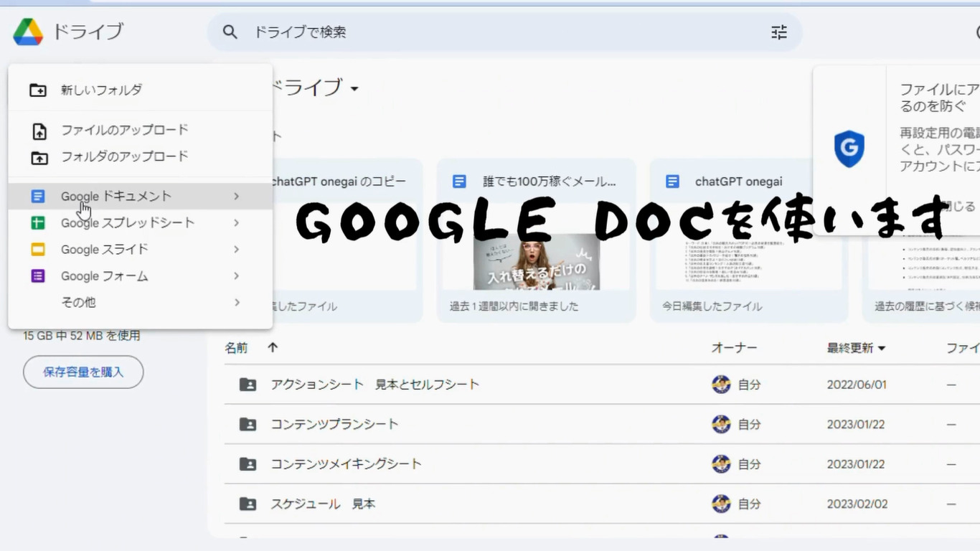The width and height of the screenshot is (980, 551).
Task: Expand Google スライド submenu arrow
Action: click(237, 250)
